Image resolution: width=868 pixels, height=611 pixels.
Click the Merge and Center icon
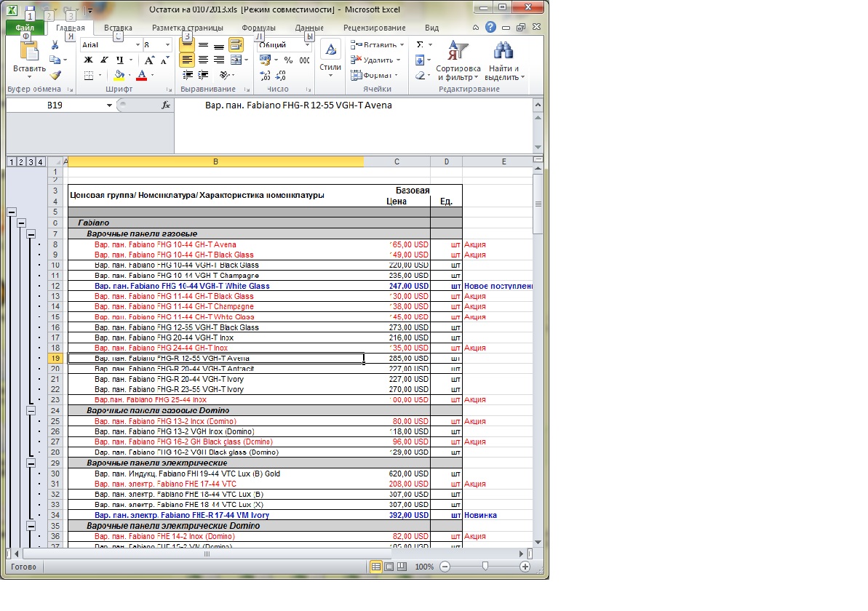point(236,60)
